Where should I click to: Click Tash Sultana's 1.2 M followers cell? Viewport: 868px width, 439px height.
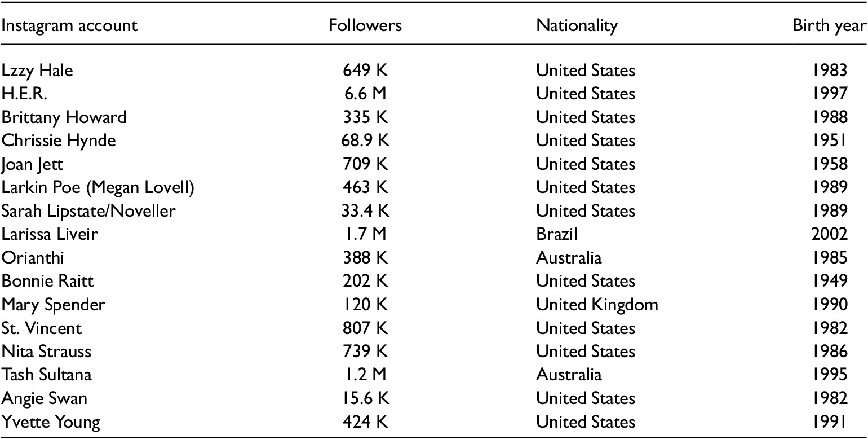365,375
